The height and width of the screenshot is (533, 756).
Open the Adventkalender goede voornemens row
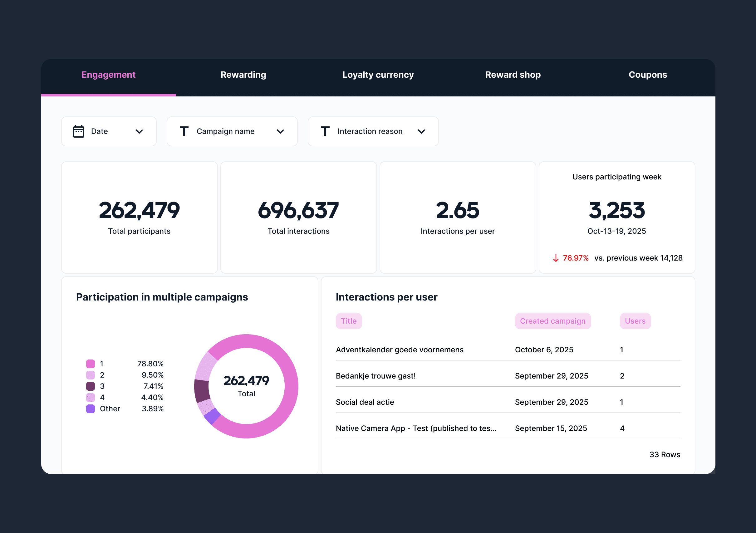pyautogui.click(x=400, y=350)
